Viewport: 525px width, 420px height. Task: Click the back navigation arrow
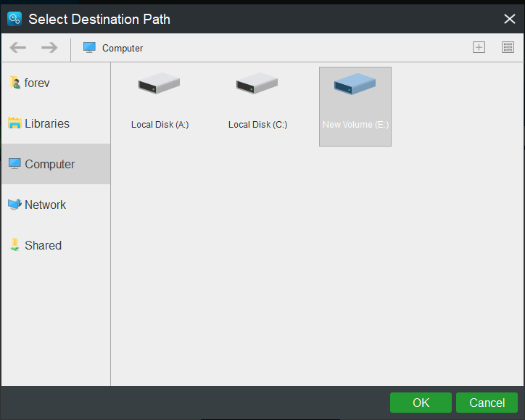(18, 48)
